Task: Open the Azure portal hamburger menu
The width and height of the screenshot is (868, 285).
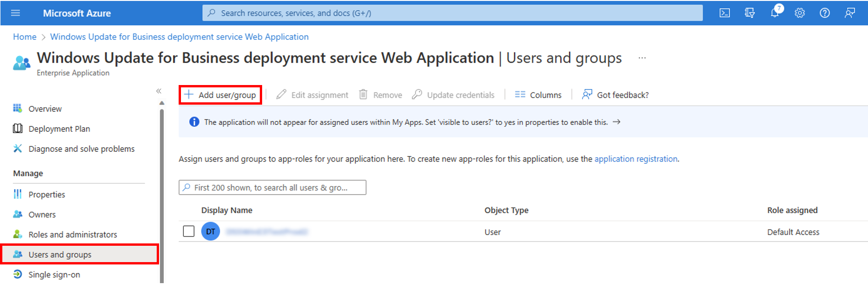Action: 15,13
